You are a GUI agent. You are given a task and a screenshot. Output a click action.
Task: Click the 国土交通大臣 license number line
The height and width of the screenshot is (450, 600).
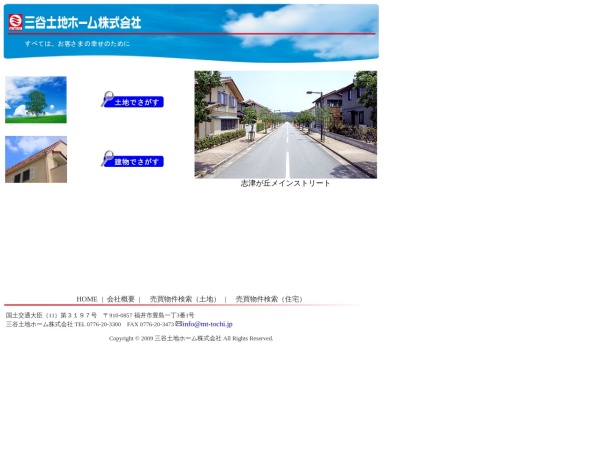[52, 315]
